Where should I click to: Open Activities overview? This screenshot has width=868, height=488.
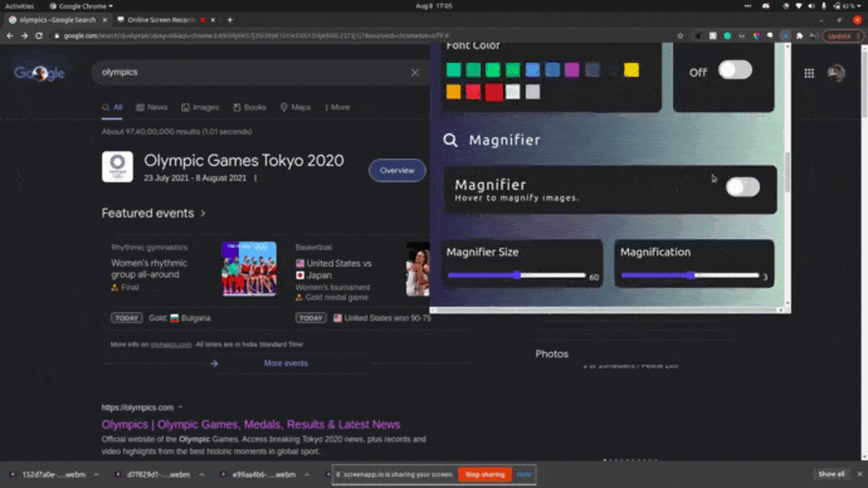point(19,6)
